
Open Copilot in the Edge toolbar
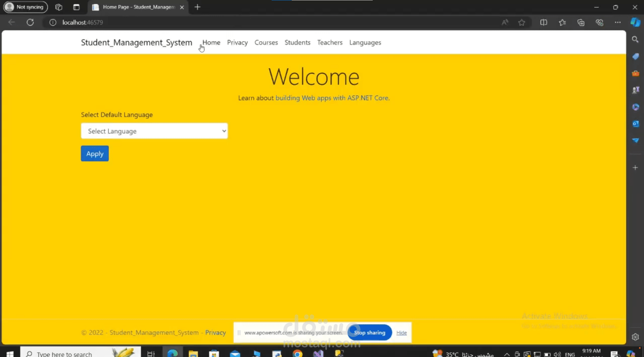point(635,22)
